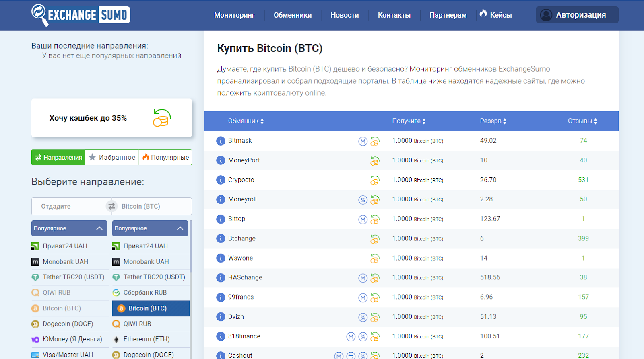
Task: Collapse the right Популярное list
Action: point(150,228)
